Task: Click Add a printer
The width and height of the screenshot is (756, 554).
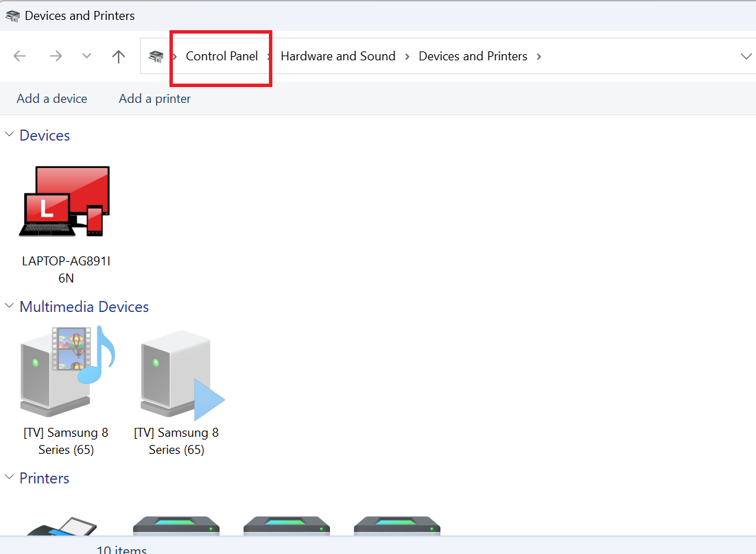Action: (x=154, y=98)
